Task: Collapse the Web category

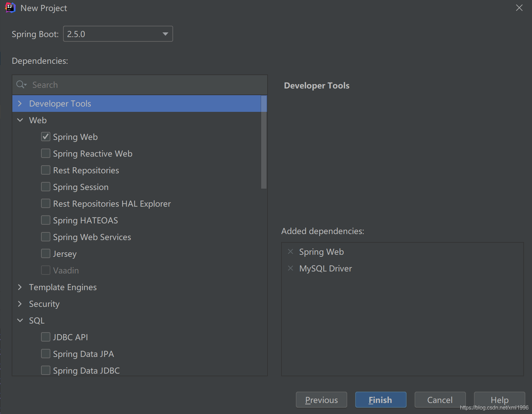Action: click(20, 120)
